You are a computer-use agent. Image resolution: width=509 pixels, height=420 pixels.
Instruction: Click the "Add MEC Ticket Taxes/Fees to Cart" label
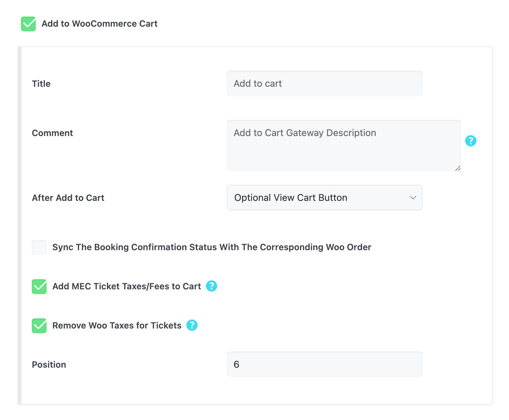pyautogui.click(x=127, y=286)
